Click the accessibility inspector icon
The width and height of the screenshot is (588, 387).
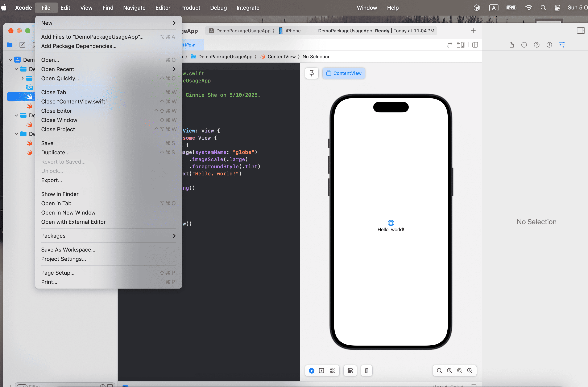549,45
